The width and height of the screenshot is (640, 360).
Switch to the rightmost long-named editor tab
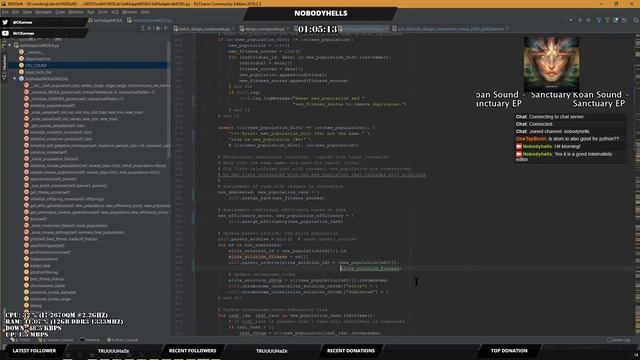[x=450, y=29]
